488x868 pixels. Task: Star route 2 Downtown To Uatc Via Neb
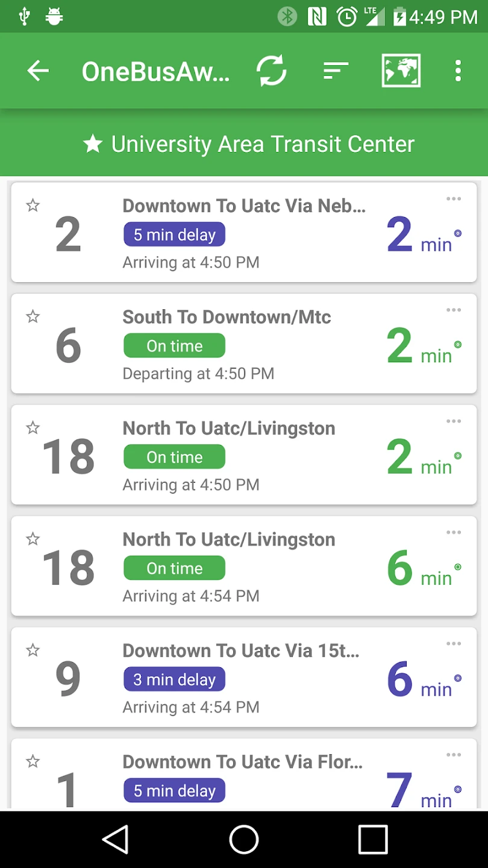click(x=33, y=206)
